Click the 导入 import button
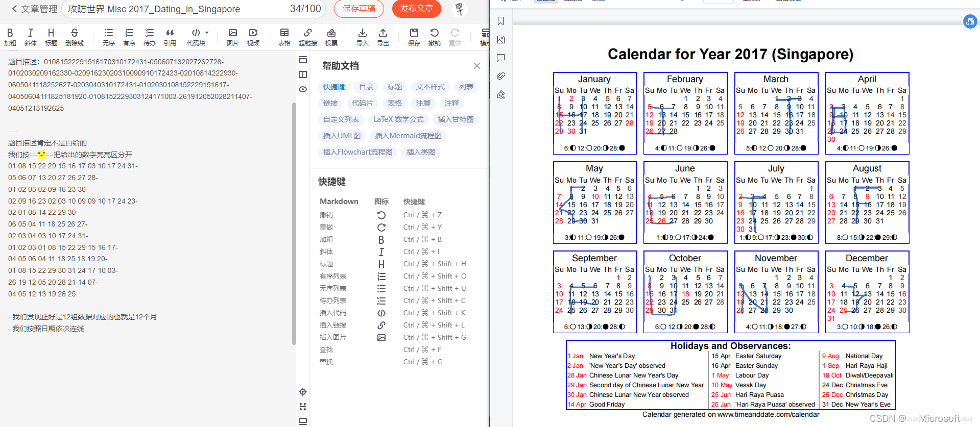Viewport: 980px width, 427px height. [363, 37]
